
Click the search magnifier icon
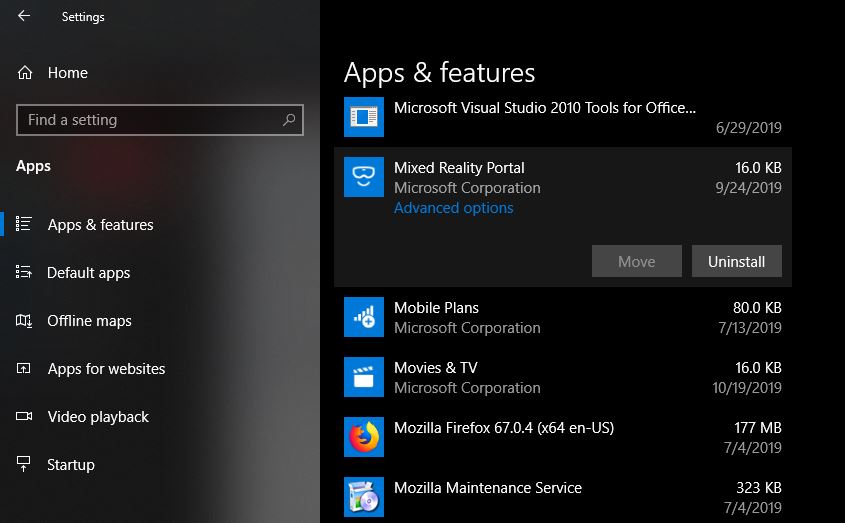tap(289, 120)
